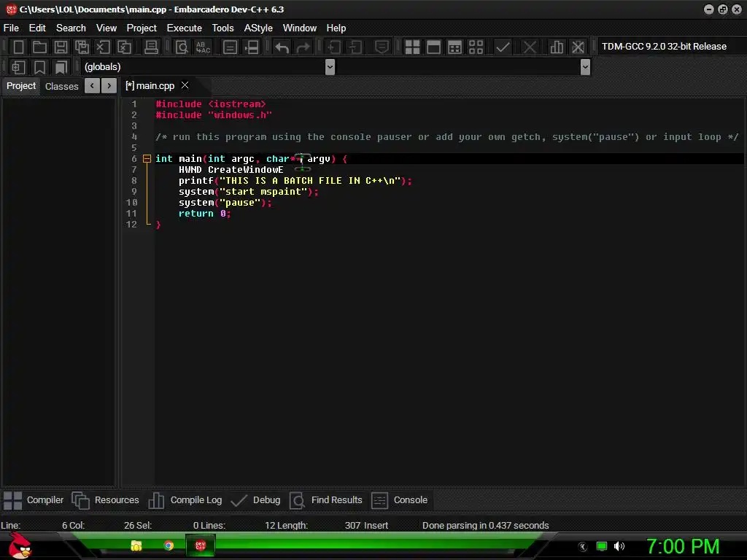The image size is (747, 560).
Task: Open the Compiler bottom tab
Action: (x=34, y=500)
